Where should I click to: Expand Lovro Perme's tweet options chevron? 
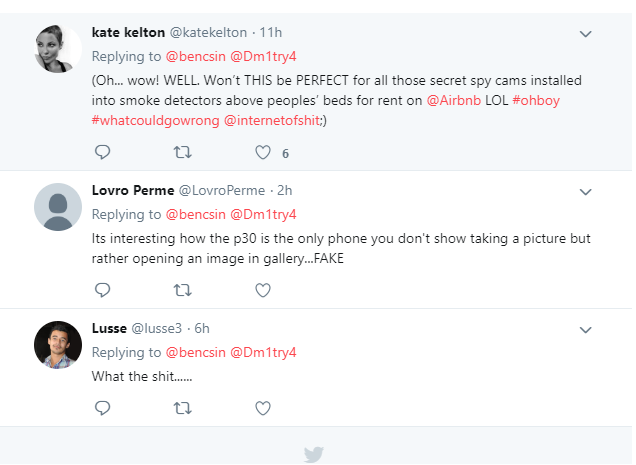[x=586, y=191]
